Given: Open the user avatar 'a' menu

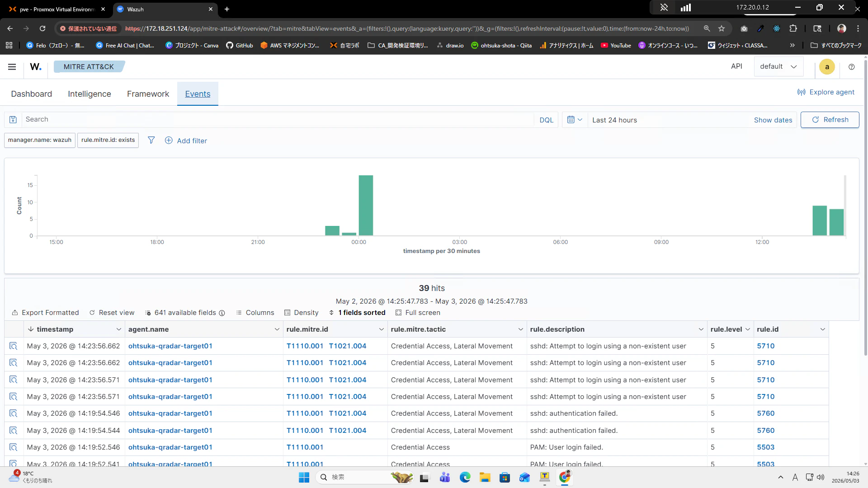Looking at the screenshot, I should click(x=827, y=67).
